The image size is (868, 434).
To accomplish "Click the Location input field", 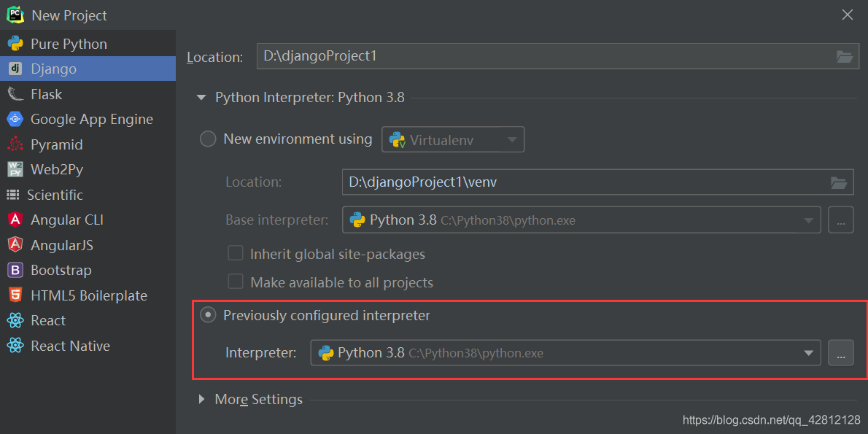I will click(x=511, y=55).
